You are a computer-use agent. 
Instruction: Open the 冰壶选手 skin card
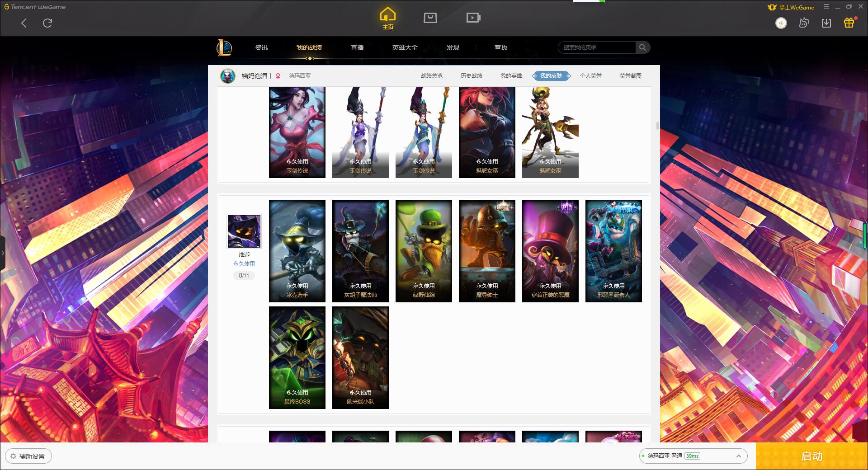tap(297, 251)
